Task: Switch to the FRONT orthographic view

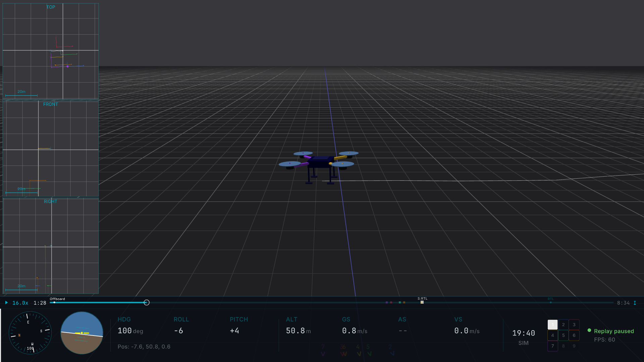Action: click(x=51, y=104)
